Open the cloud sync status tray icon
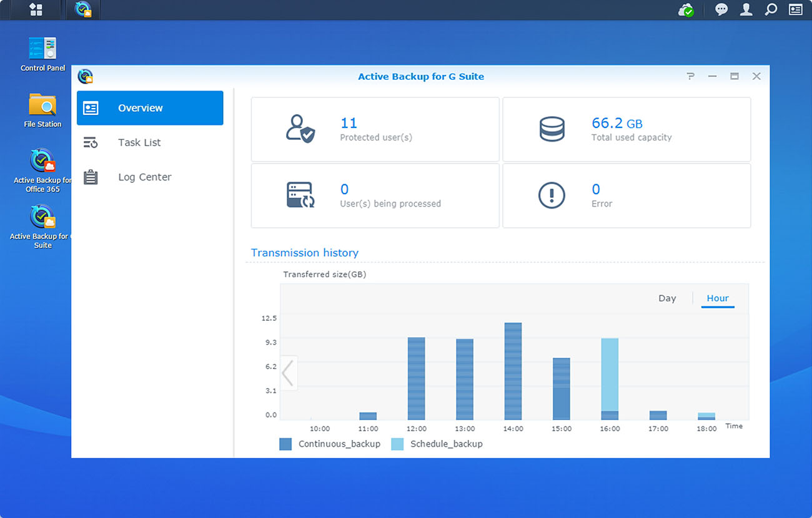Viewport: 812px width, 518px height. pos(686,10)
